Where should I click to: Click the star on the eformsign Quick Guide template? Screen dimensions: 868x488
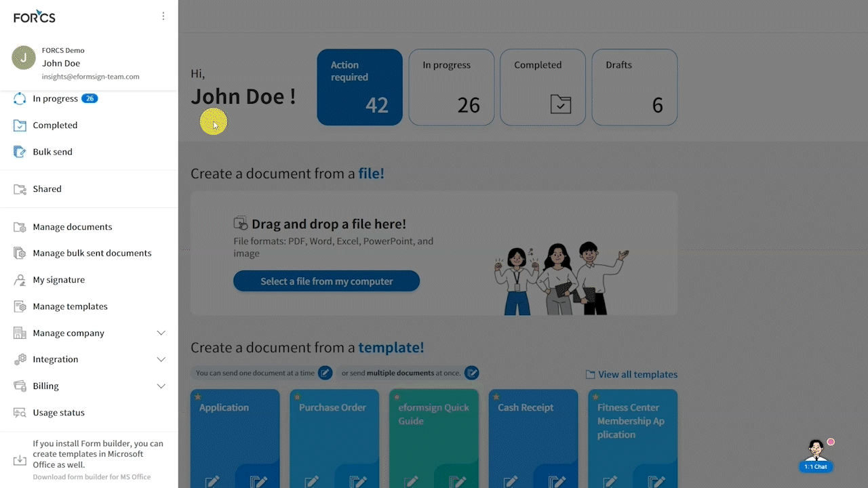397,396
